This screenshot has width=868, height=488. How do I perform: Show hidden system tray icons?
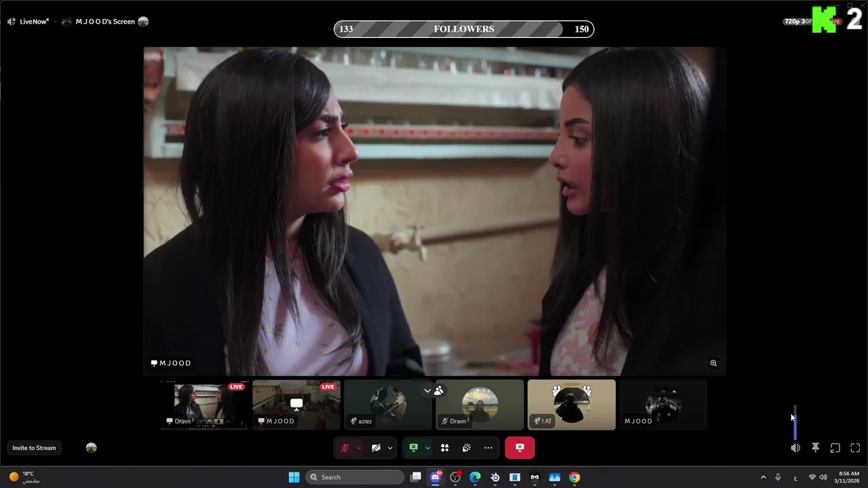pos(764,477)
